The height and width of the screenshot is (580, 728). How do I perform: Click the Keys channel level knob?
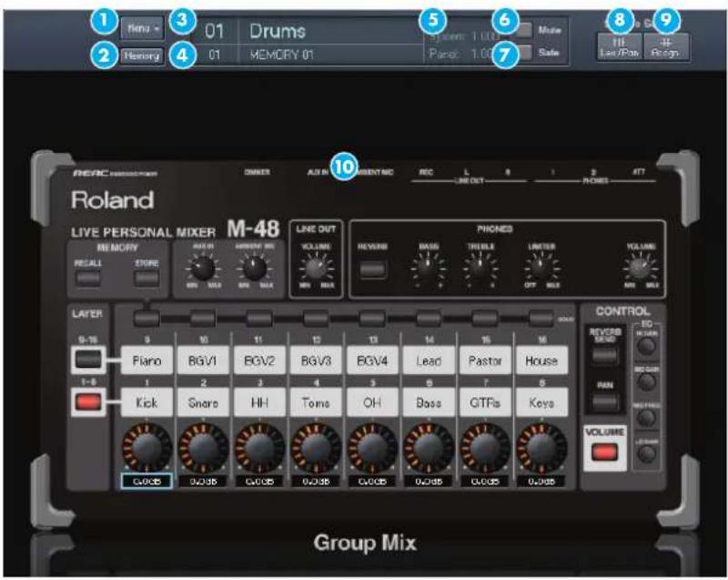[x=541, y=448]
